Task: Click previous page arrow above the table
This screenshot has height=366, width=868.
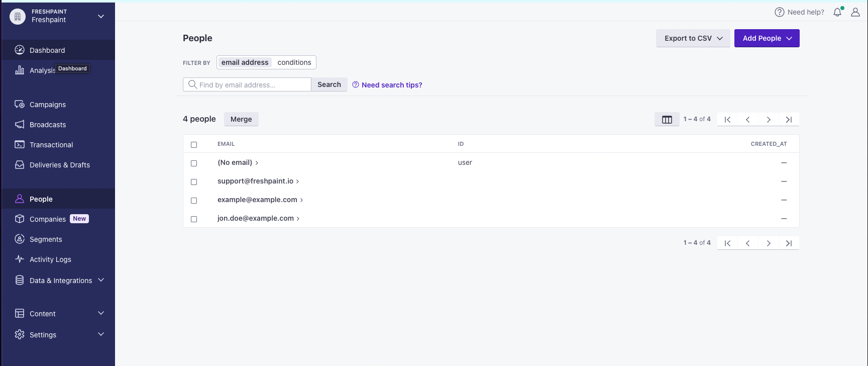Action: [x=748, y=120]
